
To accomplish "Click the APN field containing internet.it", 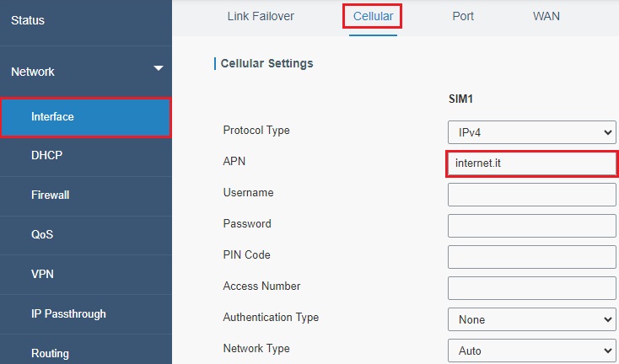I will [532, 163].
